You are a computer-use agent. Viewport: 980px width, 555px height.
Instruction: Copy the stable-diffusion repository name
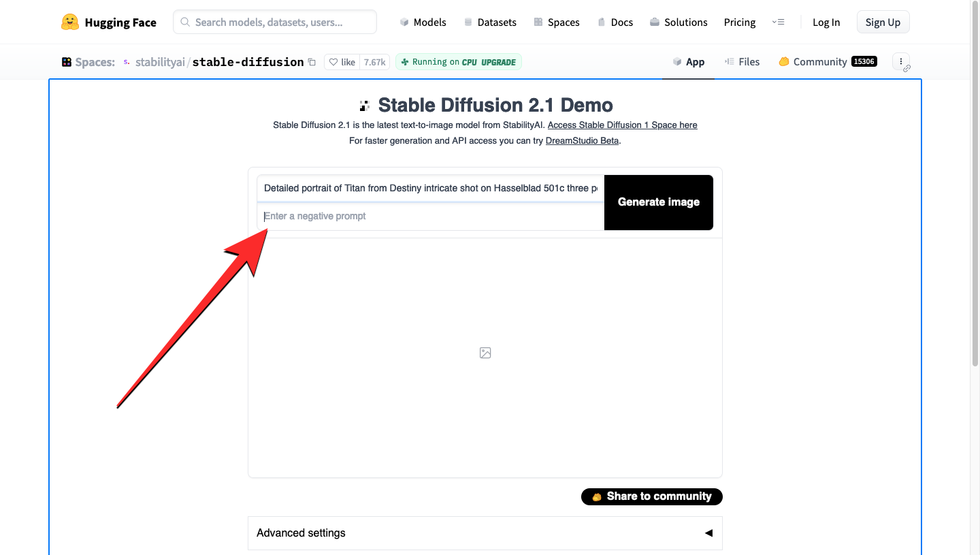(x=312, y=62)
